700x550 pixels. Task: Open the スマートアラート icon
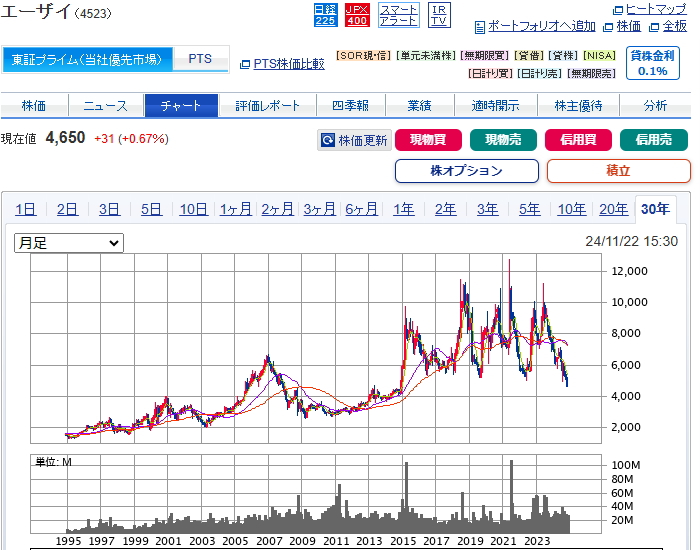[x=398, y=14]
